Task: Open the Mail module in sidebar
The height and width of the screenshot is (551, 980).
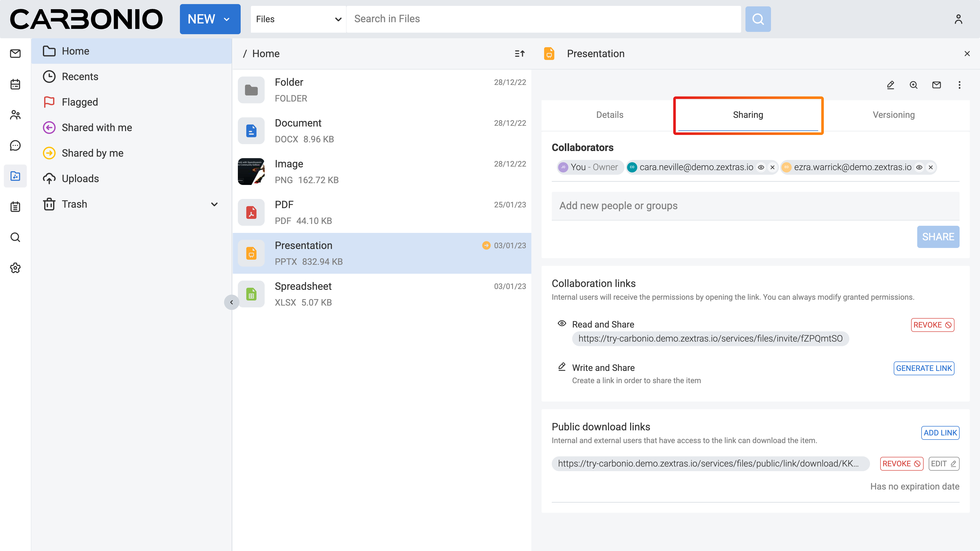Action: click(15, 54)
